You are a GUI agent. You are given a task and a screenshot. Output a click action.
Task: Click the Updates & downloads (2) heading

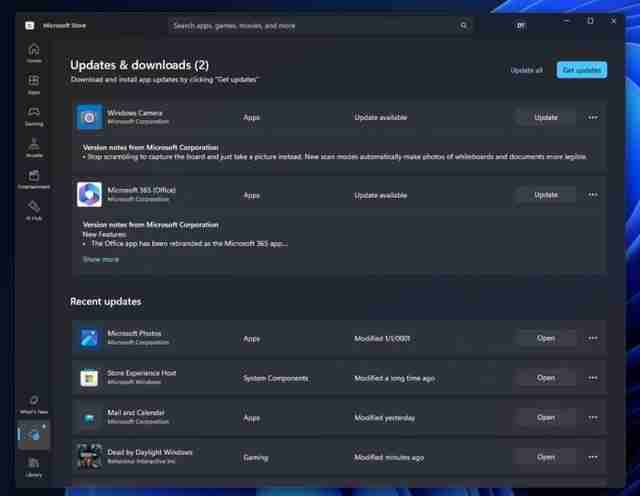point(139,65)
